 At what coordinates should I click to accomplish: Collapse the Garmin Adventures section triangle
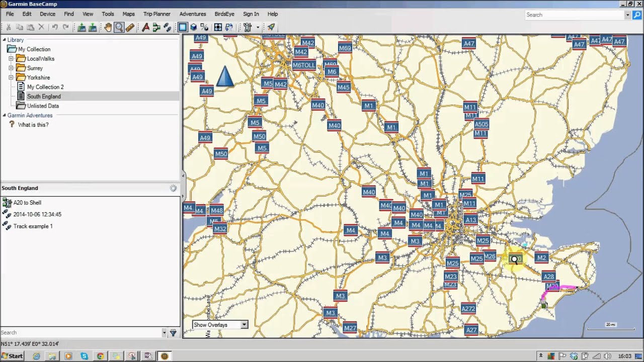4,115
